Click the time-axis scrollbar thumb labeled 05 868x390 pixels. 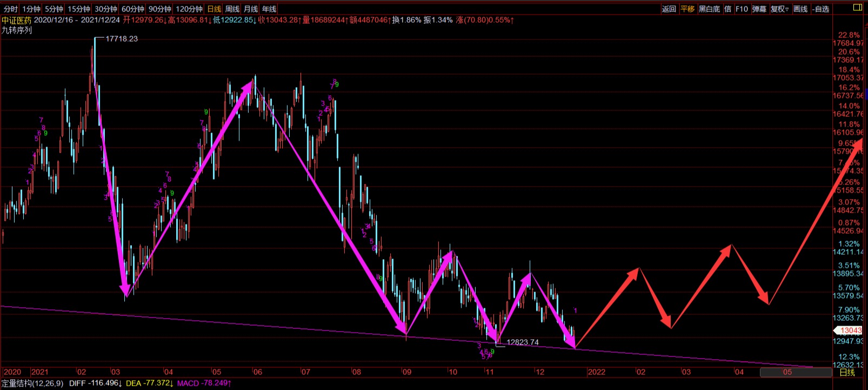tap(796, 372)
